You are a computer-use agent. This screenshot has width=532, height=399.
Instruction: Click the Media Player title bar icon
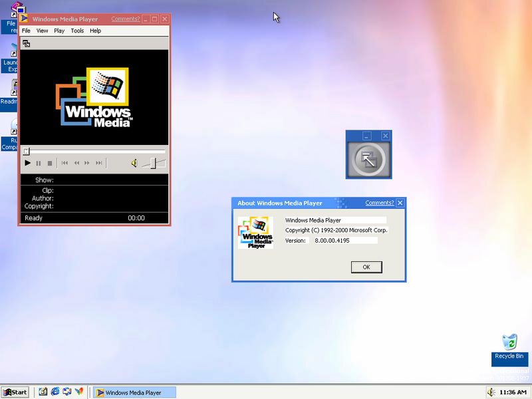click(23, 18)
